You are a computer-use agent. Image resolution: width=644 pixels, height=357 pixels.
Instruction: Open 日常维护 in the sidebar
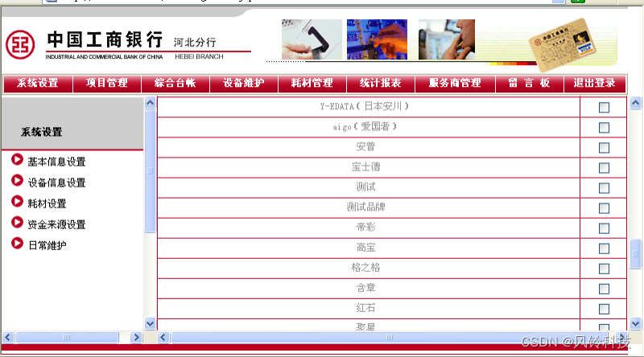coord(47,245)
